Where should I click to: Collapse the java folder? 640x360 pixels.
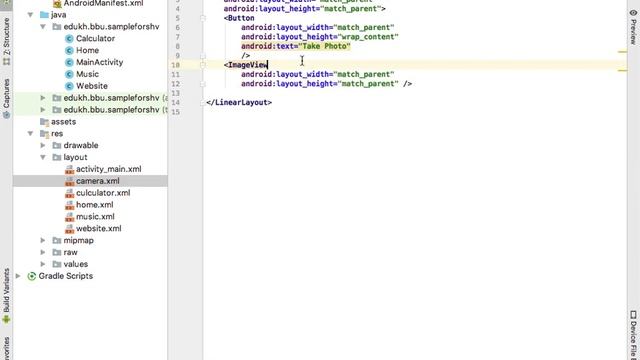(30, 15)
